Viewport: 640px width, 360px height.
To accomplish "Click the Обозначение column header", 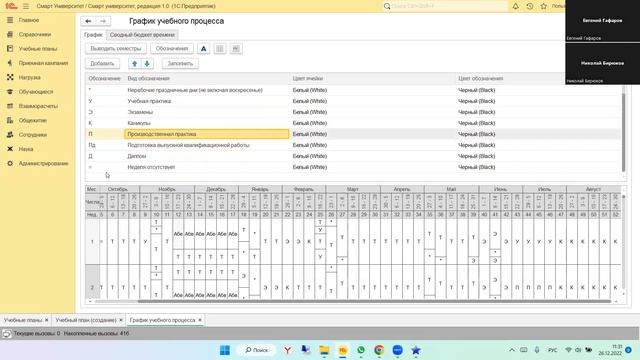I will [104, 78].
